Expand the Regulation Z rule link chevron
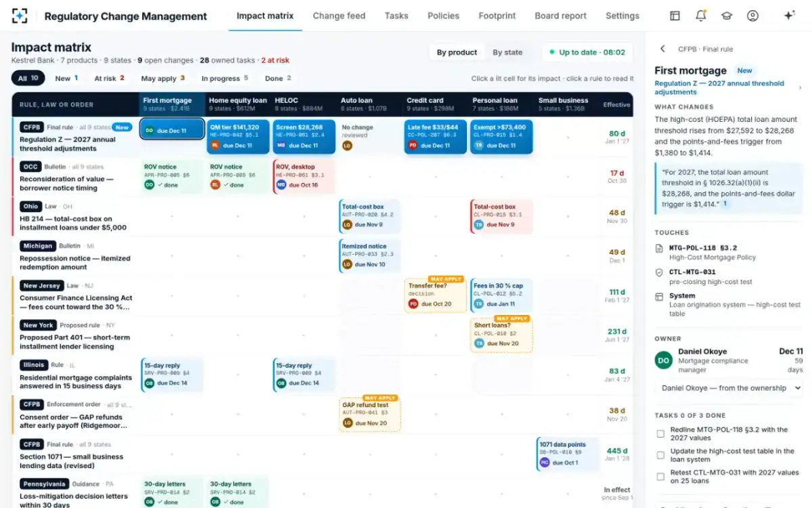Screen dimensions: 812x508 tap(800, 88)
